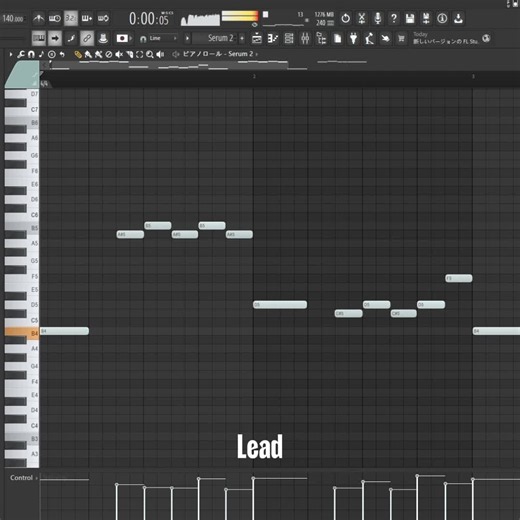Open the Mixer icon
520x520 pixels.
pyautogui.click(x=305, y=39)
